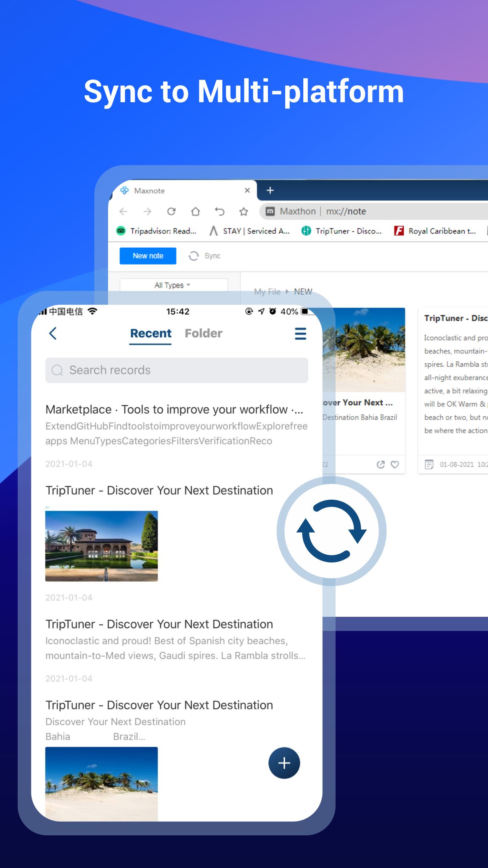
Task: Open STAY | Serviced A... bookmark
Action: pos(250,231)
